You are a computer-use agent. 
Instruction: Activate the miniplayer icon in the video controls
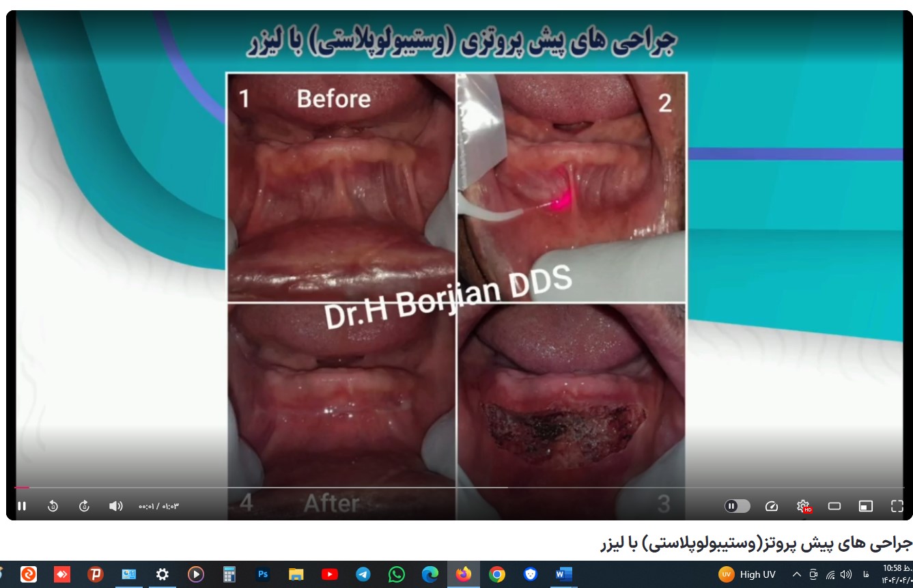coord(834,506)
